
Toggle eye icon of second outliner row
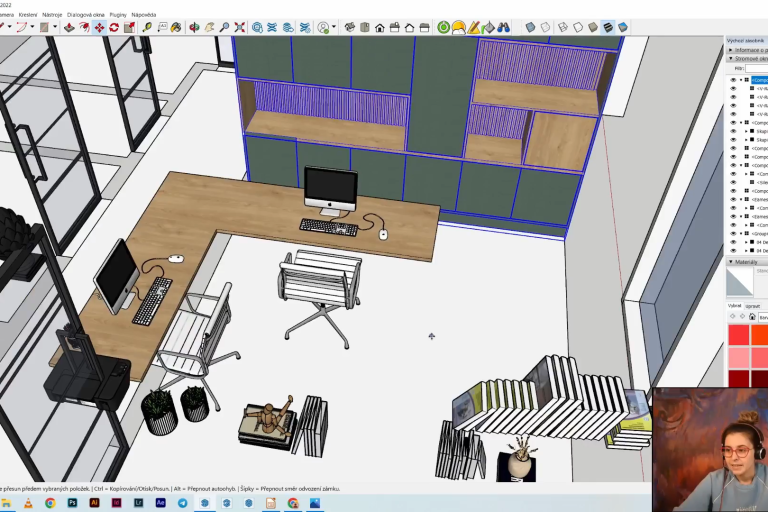coord(733,89)
